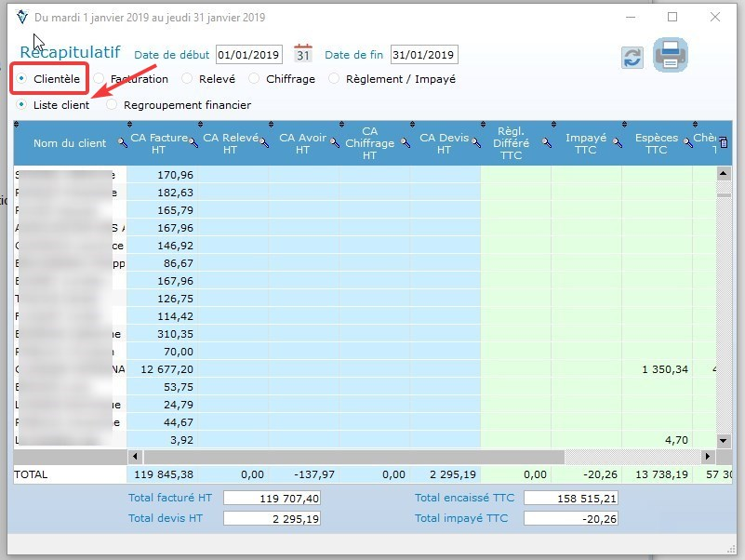Click the Date de fin input field
The width and height of the screenshot is (745, 560).
pos(424,55)
